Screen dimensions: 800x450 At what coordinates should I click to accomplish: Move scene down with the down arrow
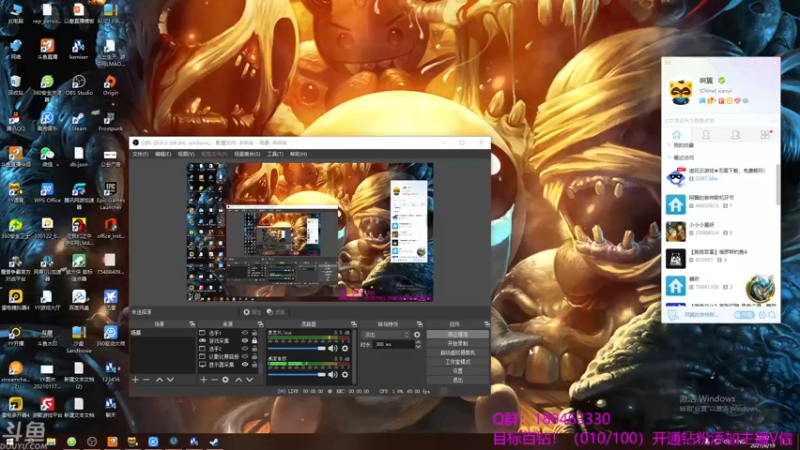[x=170, y=380]
